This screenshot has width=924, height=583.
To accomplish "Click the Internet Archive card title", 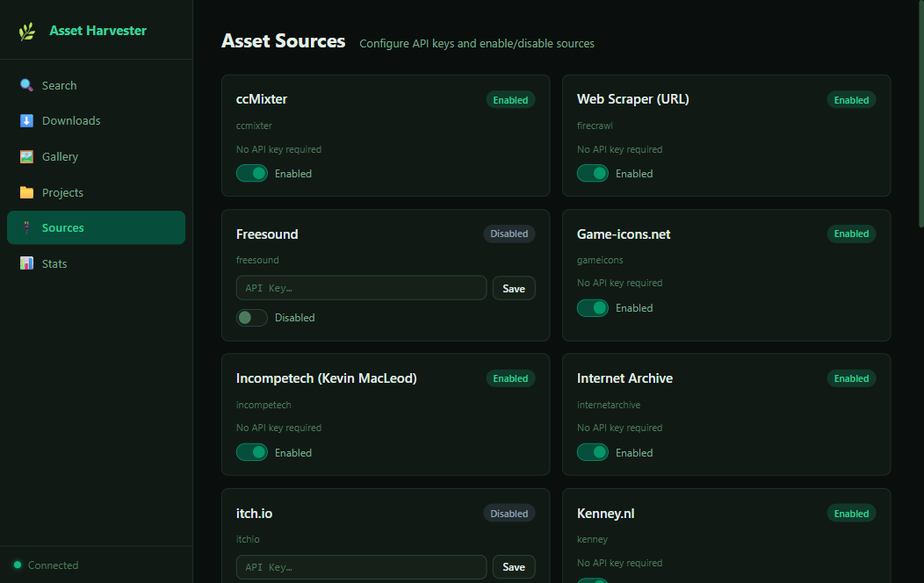I will tap(624, 378).
